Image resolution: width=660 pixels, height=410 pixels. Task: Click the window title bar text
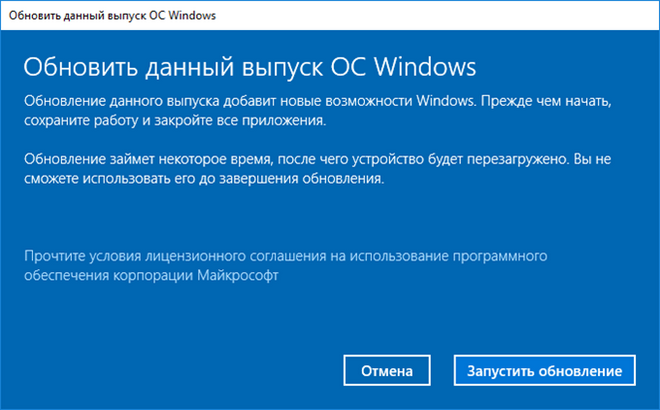(111, 17)
